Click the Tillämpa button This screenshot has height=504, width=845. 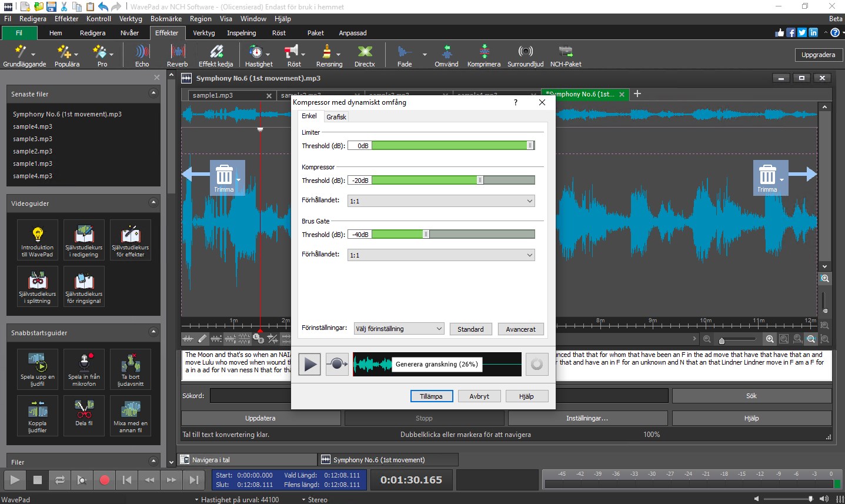pyautogui.click(x=432, y=396)
